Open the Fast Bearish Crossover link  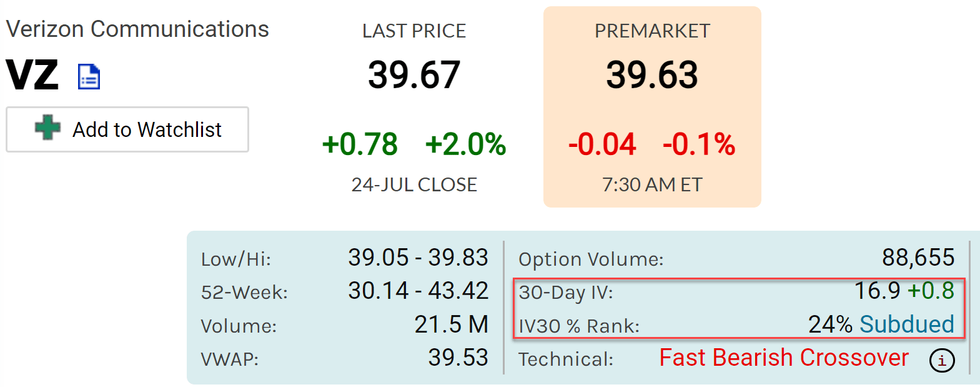pyautogui.click(x=783, y=358)
